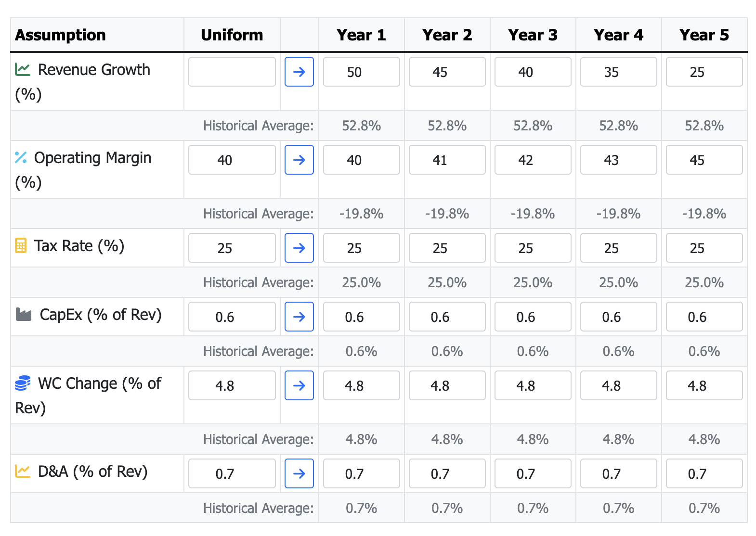
Task: Select Year 2 WC Change input
Action: coord(447,385)
